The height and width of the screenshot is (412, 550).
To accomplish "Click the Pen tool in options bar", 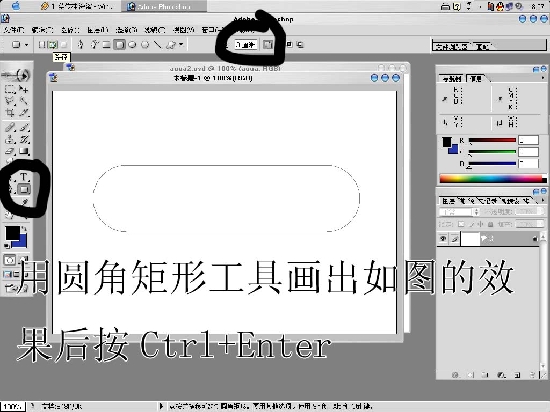I will pyautogui.click(x=81, y=45).
